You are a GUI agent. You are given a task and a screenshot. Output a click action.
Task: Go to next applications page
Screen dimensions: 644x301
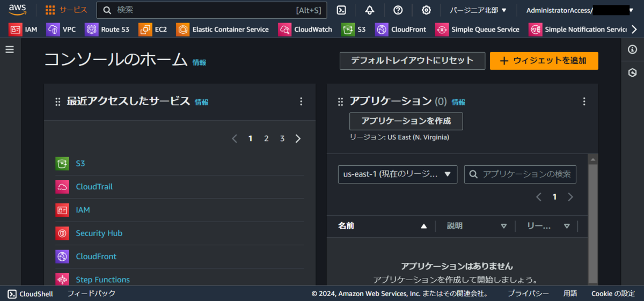pyautogui.click(x=570, y=197)
